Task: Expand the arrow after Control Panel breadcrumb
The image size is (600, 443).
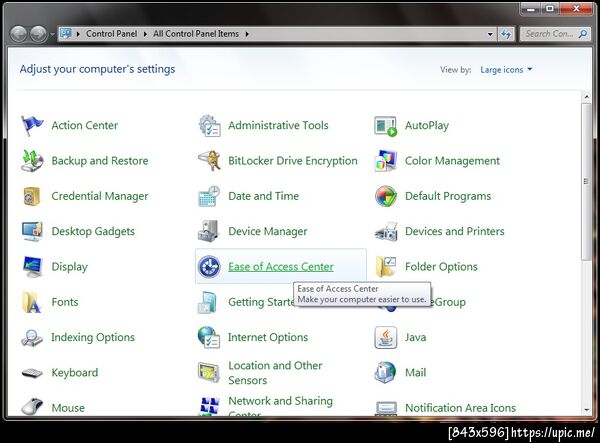Action: (x=145, y=34)
